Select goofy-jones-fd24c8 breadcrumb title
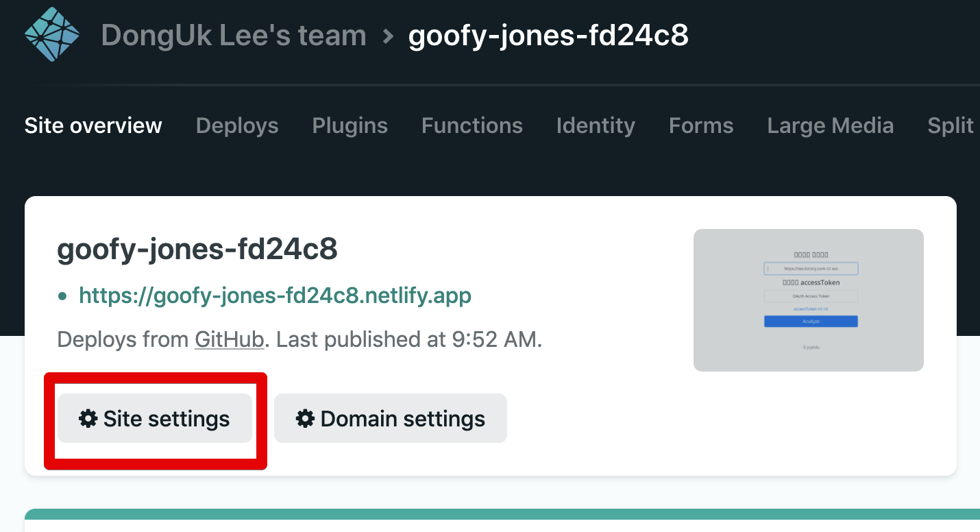 point(548,35)
